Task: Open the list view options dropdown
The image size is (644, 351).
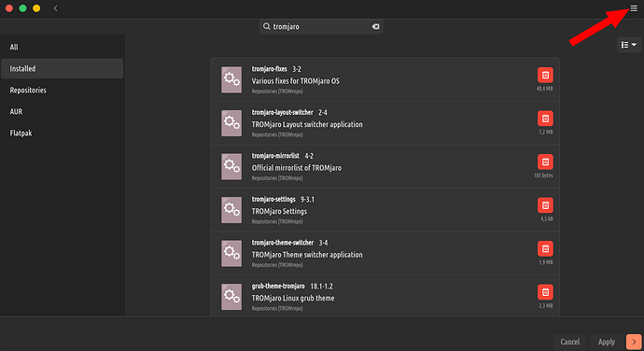Action: tap(629, 45)
